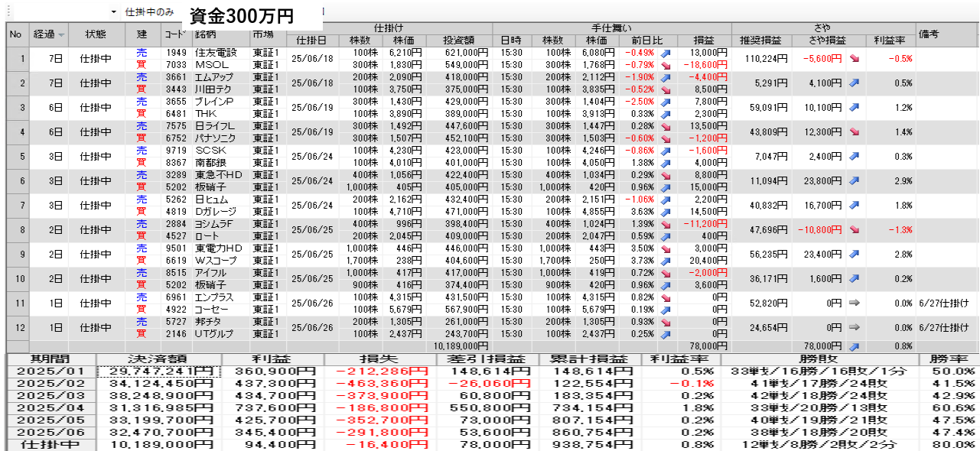Image resolution: width=980 pixels, height=451 pixels.
Task: Click the blue arrow next to 23,800円 spread profit
Action: pos(854,181)
